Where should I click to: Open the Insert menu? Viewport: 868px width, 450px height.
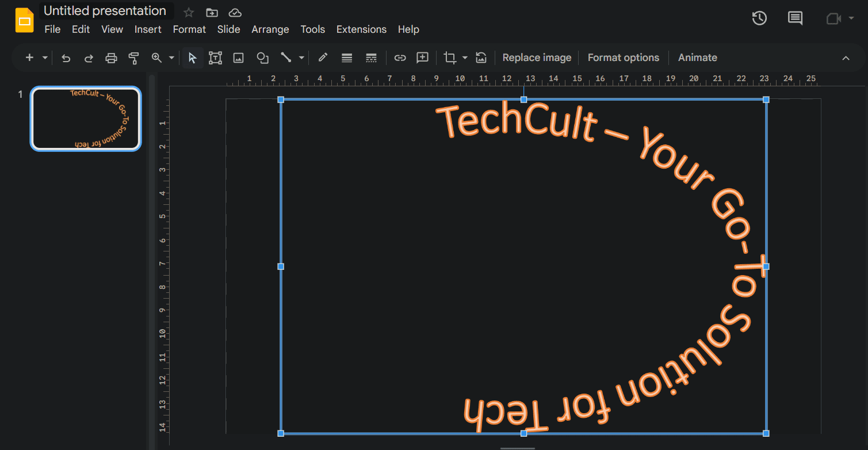click(x=148, y=29)
